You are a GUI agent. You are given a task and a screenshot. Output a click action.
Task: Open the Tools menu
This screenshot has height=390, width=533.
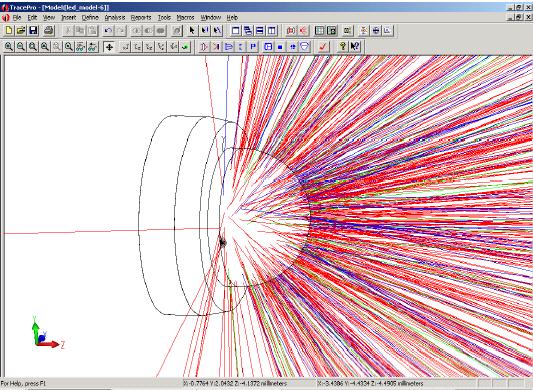[x=164, y=17]
